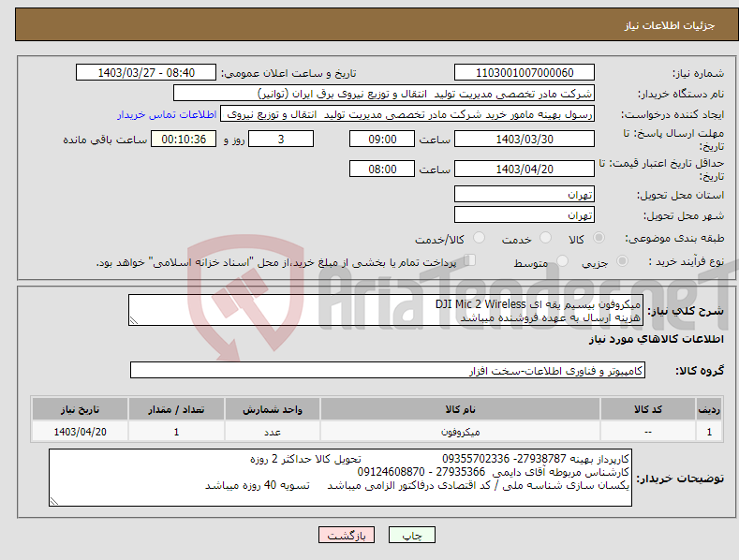Click the resize handle of the description box
The height and width of the screenshot is (560, 739).
coord(134,320)
